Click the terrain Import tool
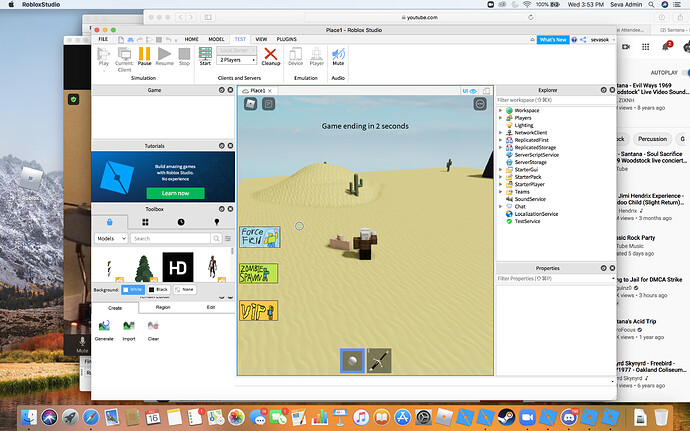690x431 pixels. click(x=129, y=330)
